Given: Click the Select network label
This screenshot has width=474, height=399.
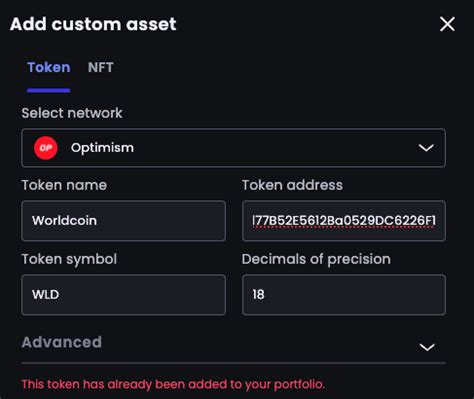Looking at the screenshot, I should [x=72, y=113].
